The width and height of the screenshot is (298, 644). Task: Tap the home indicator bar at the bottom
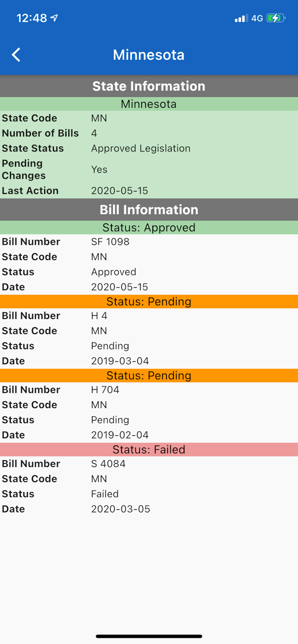click(x=149, y=636)
